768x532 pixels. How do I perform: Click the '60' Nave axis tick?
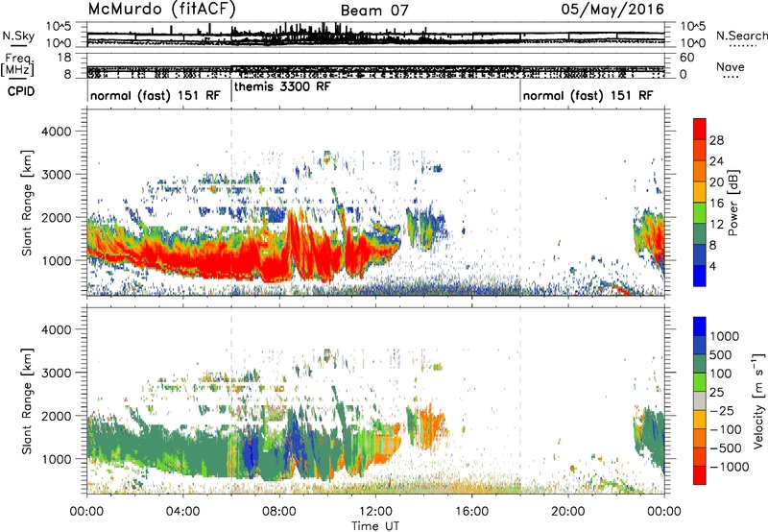[687, 58]
